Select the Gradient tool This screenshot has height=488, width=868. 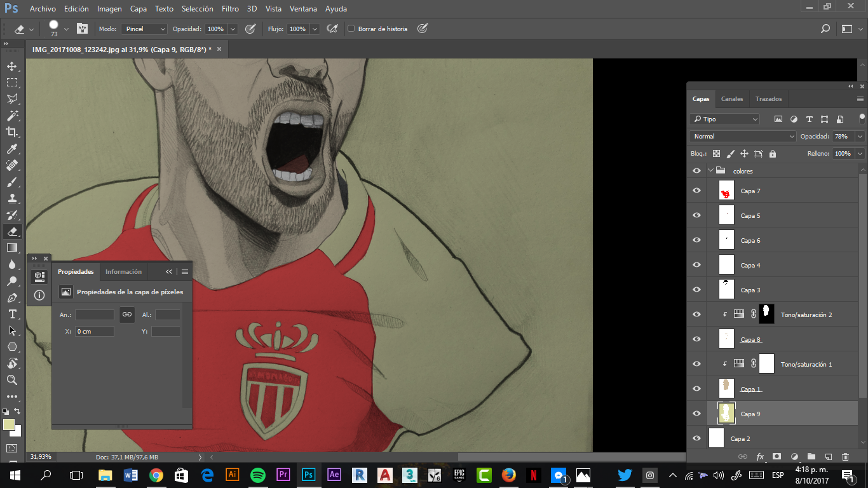pyautogui.click(x=11, y=248)
